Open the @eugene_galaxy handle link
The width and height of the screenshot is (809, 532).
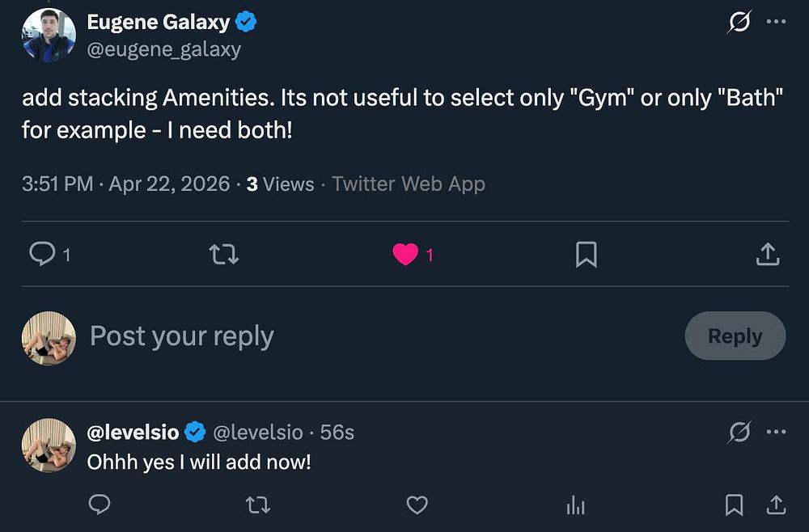point(163,49)
